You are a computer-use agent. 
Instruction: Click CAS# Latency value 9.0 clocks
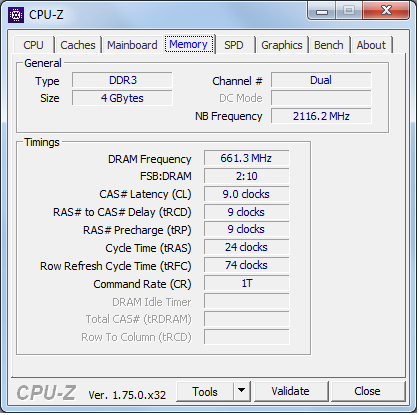246,194
